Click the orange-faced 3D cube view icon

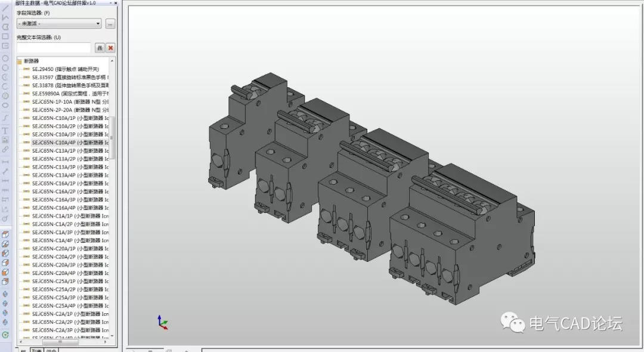pyautogui.click(x=5, y=272)
